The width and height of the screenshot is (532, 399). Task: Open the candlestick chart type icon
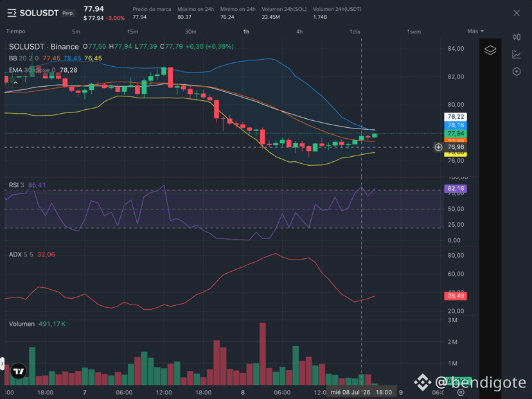pos(517,37)
